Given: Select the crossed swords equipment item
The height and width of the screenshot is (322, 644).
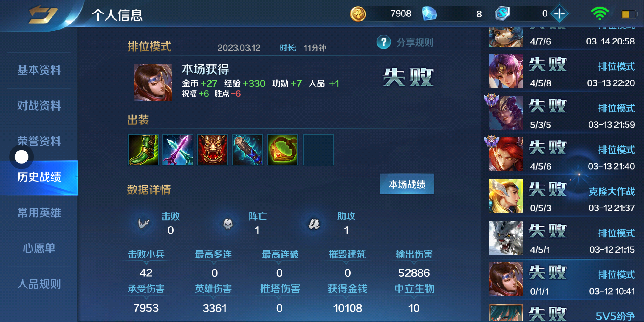Looking at the screenshot, I should (x=178, y=150).
